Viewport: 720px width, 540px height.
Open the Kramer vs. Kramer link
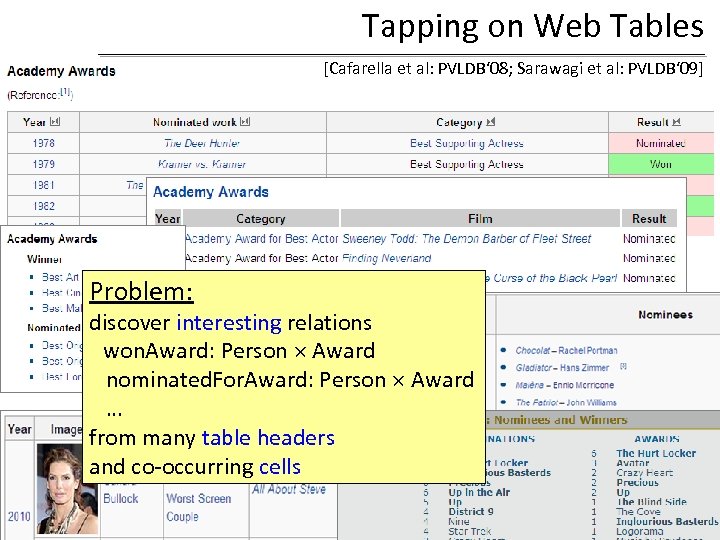tap(202, 164)
